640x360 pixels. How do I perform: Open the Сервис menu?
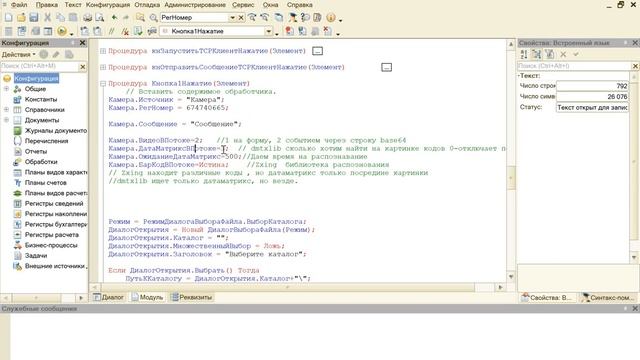pyautogui.click(x=243, y=5)
